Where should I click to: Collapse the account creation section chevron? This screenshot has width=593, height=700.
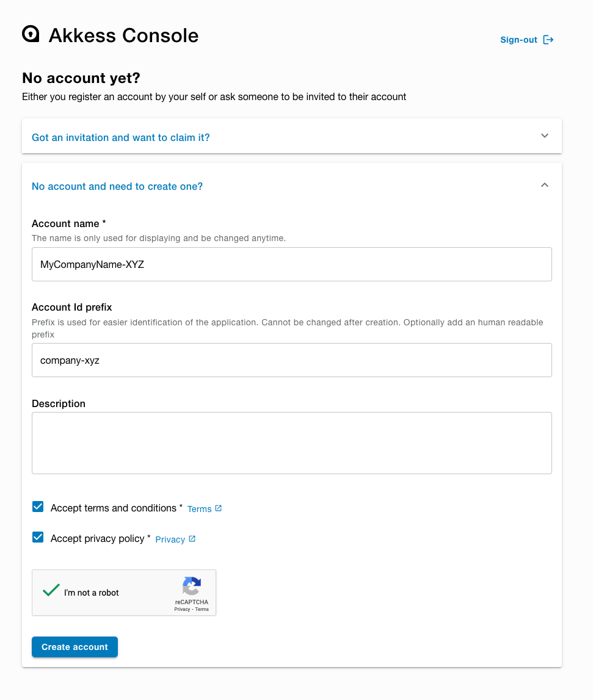[x=544, y=185]
